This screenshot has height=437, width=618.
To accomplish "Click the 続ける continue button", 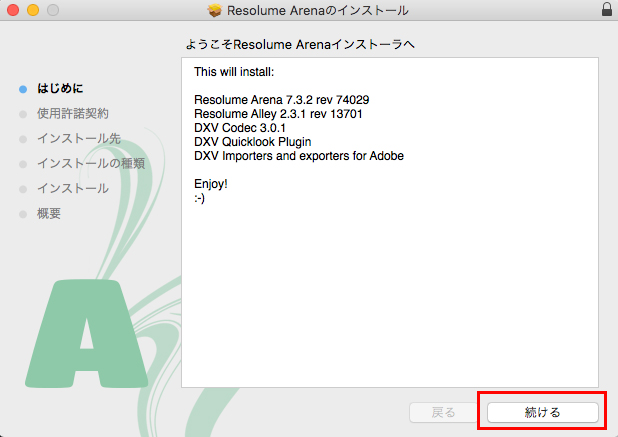I will pos(542,412).
